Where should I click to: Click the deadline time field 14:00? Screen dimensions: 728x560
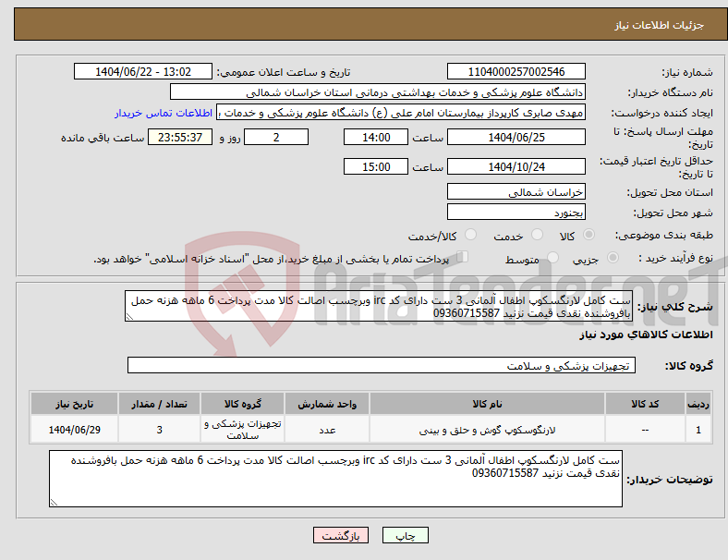pyautogui.click(x=376, y=137)
